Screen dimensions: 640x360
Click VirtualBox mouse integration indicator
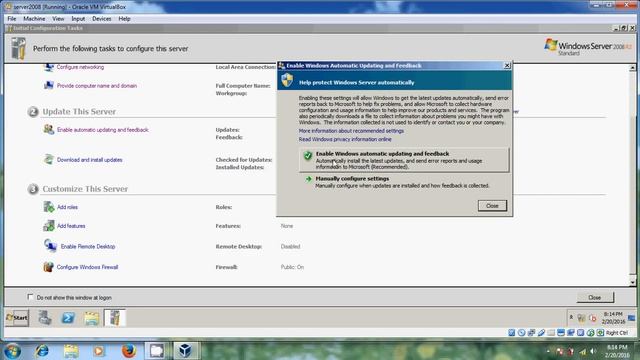tap(591, 333)
